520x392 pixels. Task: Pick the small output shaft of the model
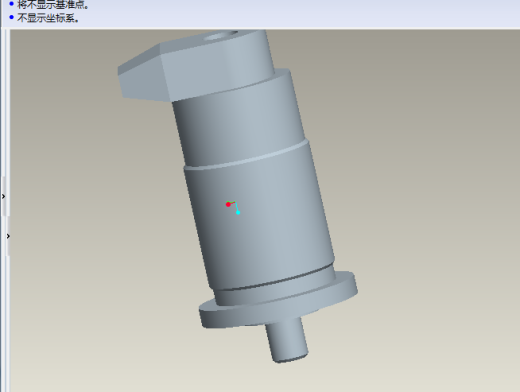pyautogui.click(x=287, y=340)
